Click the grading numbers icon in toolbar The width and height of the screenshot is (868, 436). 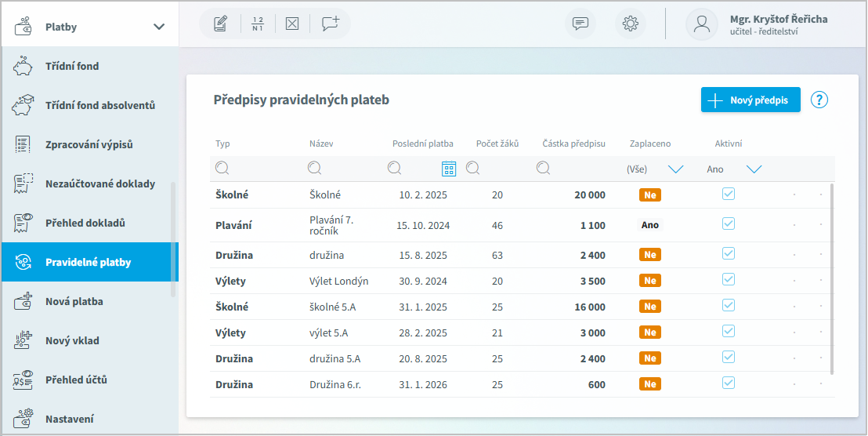click(258, 24)
